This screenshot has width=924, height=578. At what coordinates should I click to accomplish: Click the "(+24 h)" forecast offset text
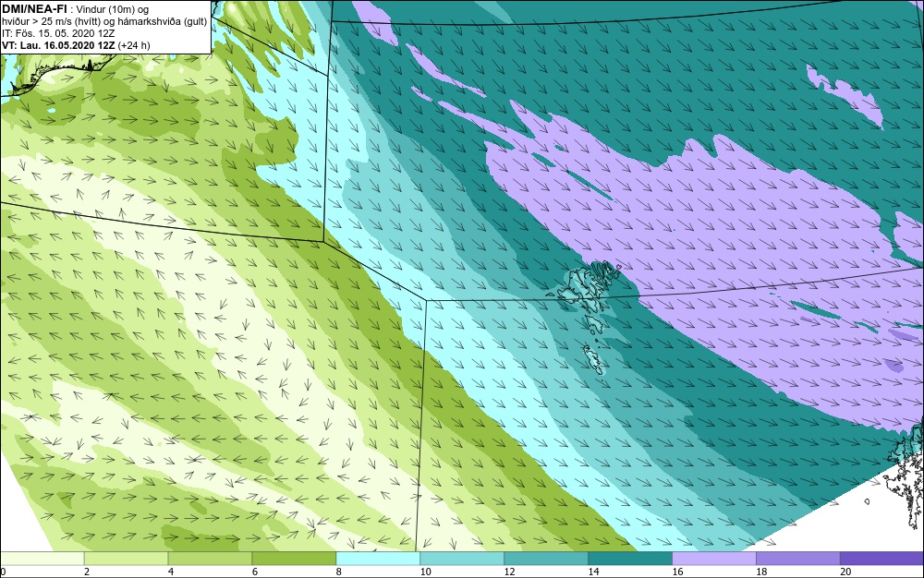click(x=134, y=45)
